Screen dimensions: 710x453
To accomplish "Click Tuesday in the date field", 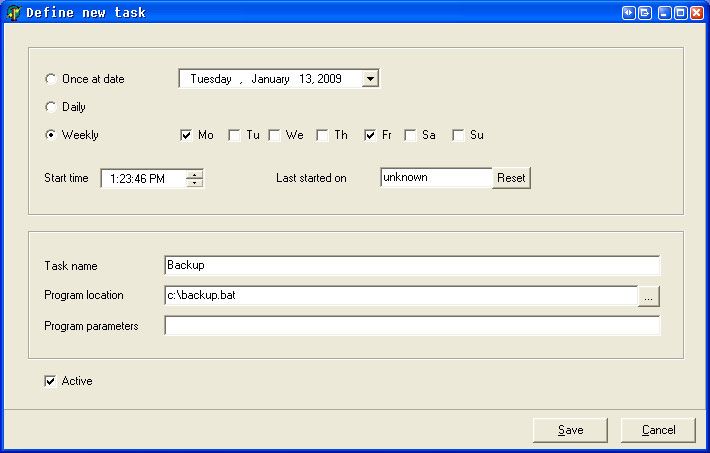I will [x=211, y=79].
